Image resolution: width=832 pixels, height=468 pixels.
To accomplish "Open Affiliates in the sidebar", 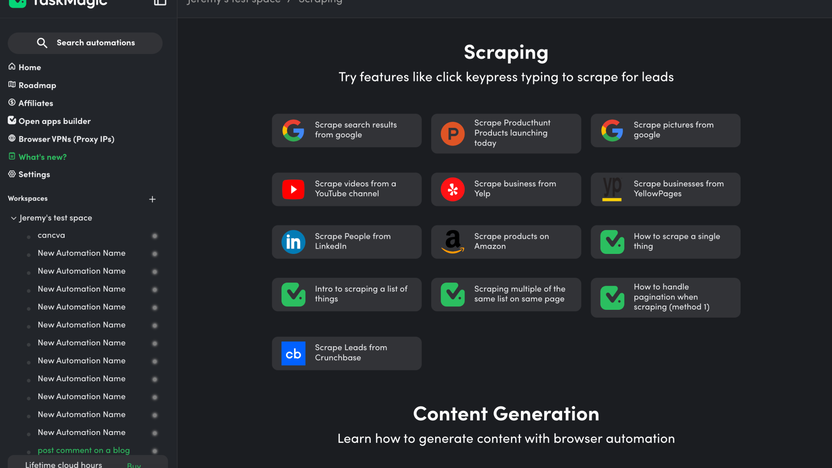I will (x=36, y=103).
